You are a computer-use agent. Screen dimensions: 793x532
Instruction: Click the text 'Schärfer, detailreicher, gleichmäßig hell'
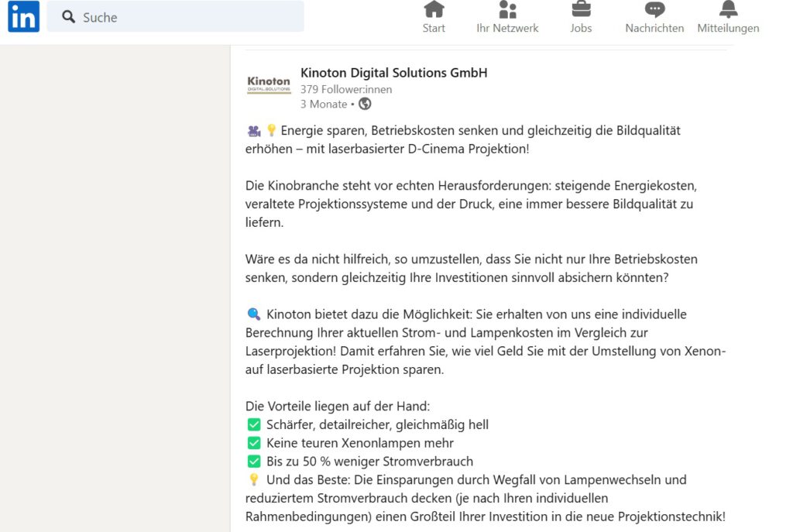click(x=377, y=425)
